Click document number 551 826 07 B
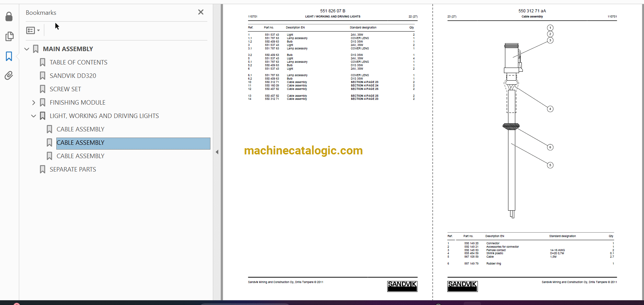This screenshot has width=644, height=305. click(x=333, y=11)
